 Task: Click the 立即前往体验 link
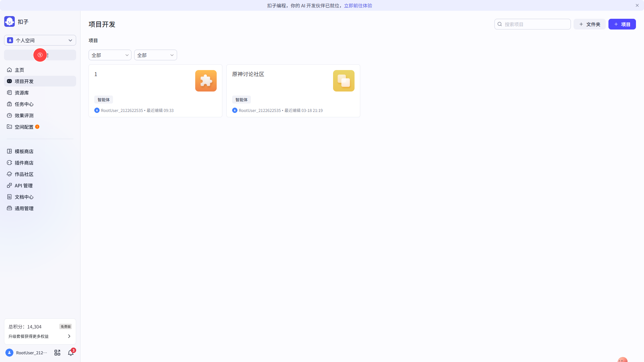pyautogui.click(x=358, y=5)
